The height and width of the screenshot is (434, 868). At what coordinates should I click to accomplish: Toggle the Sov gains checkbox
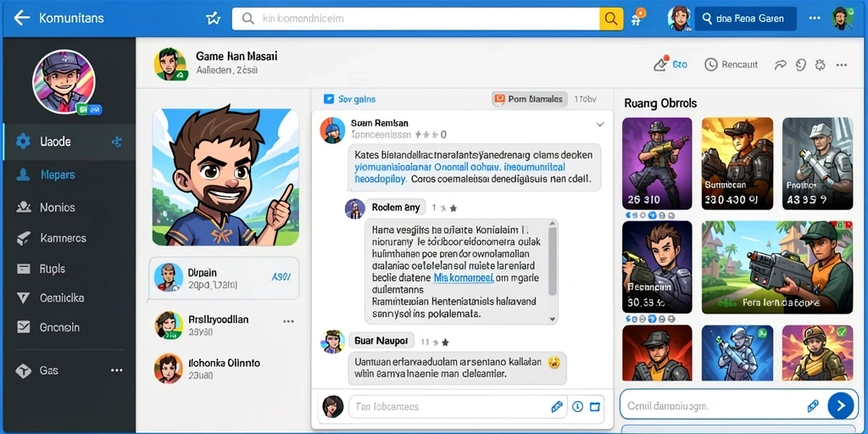click(x=328, y=99)
